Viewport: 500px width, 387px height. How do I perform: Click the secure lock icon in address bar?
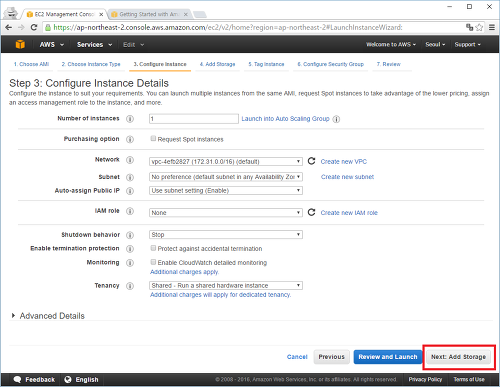[48, 27]
